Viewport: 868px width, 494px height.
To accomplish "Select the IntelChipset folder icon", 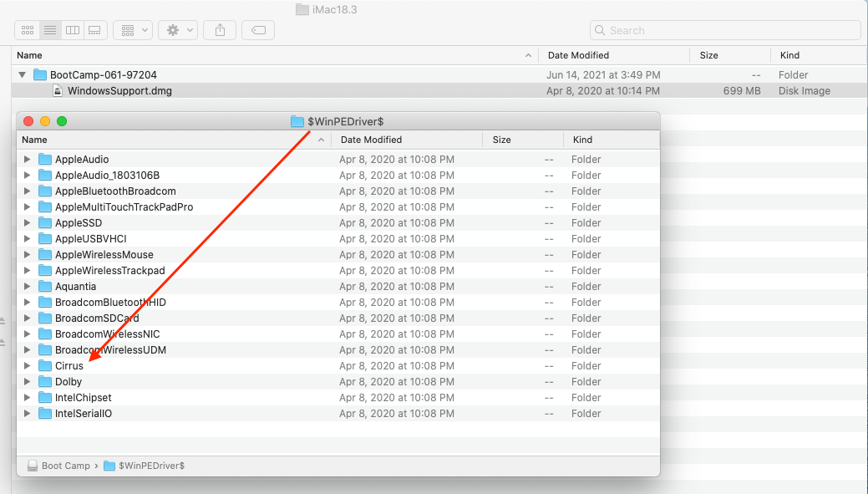I will point(45,398).
